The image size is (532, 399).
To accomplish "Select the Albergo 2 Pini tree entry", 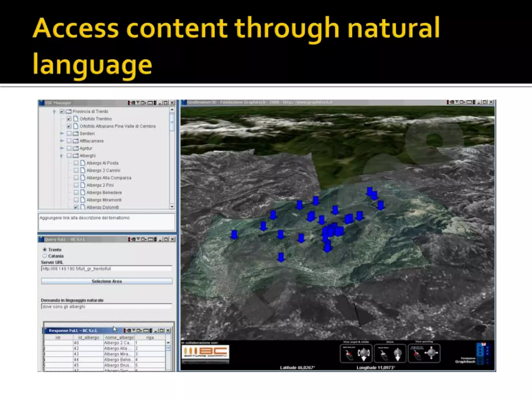I will 100,185.
